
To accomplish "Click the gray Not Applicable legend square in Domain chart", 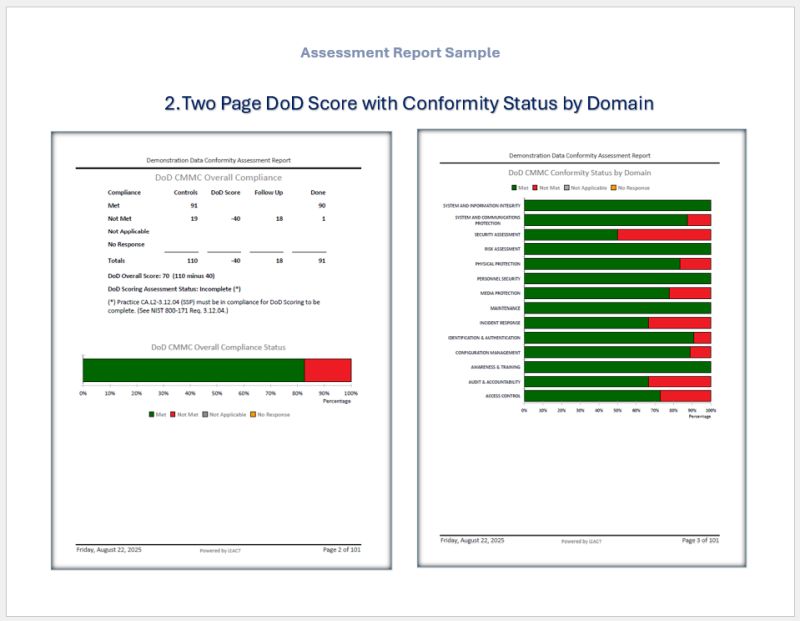I will tap(567, 188).
